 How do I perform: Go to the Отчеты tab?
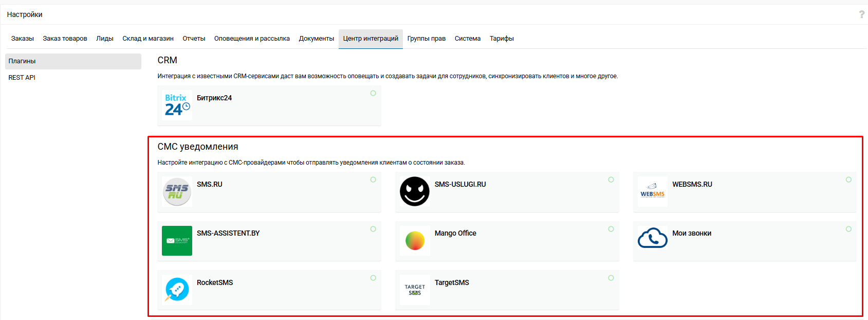pyautogui.click(x=194, y=39)
